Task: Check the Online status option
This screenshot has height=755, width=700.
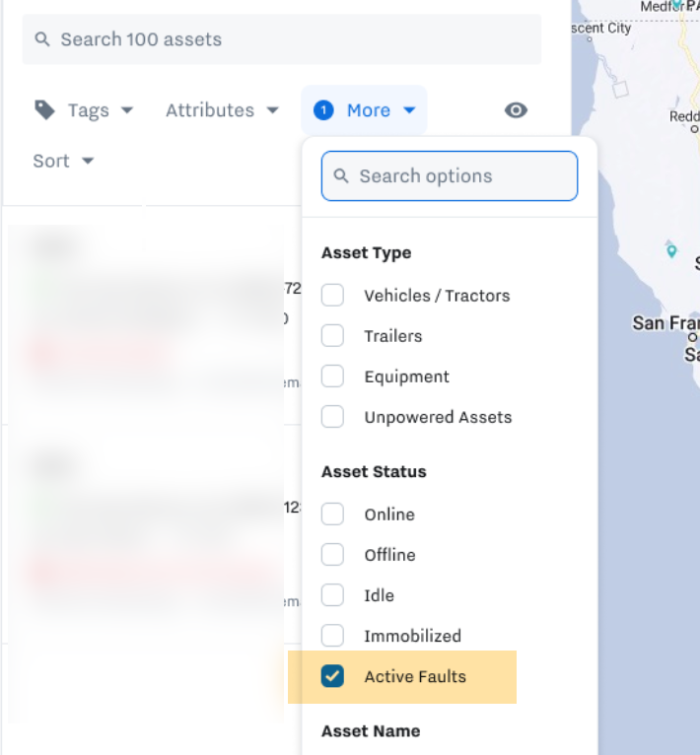Action: 333,514
